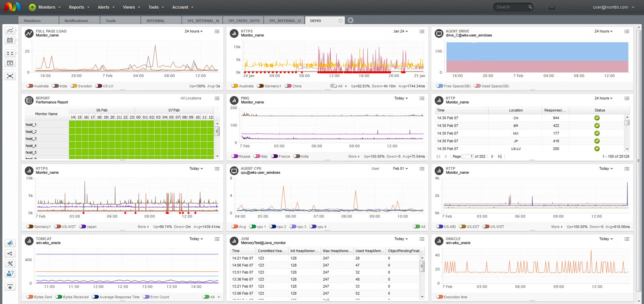Open the Feb 01 date dropdown
The width and height of the screenshot is (644, 304).
(x=400, y=169)
